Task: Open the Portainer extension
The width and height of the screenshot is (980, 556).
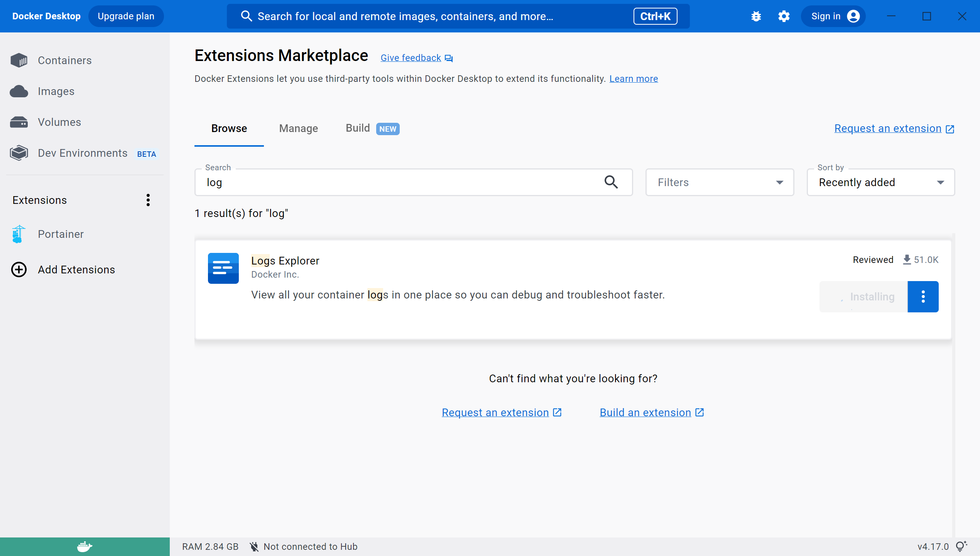Action: click(61, 234)
